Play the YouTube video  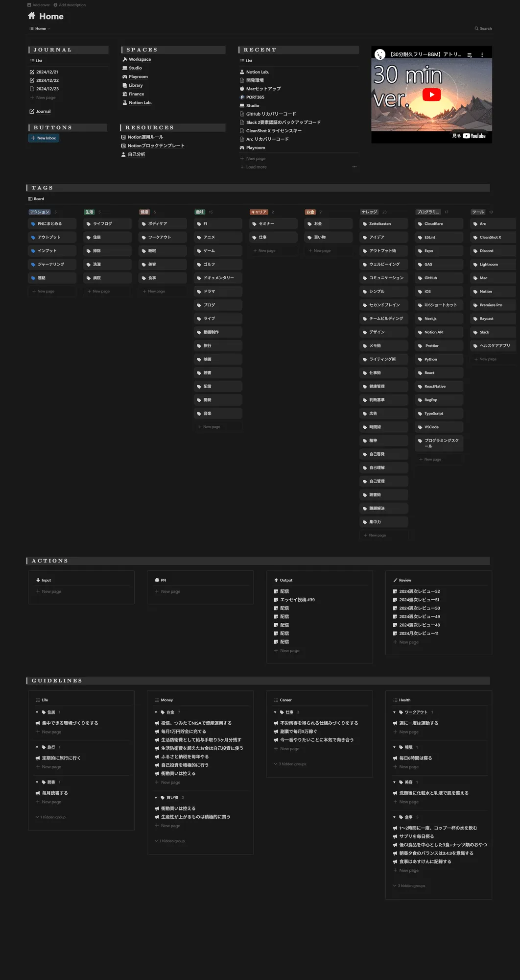pos(431,95)
